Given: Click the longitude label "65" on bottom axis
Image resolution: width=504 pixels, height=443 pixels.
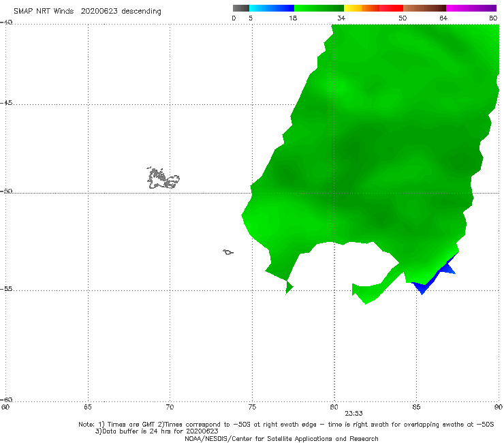Looking at the screenshot, I should (x=88, y=407).
